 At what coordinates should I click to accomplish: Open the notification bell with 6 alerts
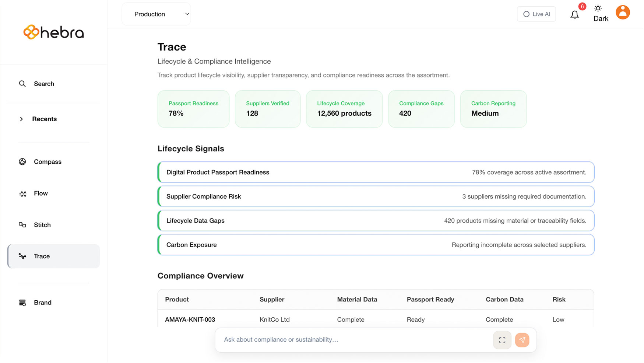point(574,15)
